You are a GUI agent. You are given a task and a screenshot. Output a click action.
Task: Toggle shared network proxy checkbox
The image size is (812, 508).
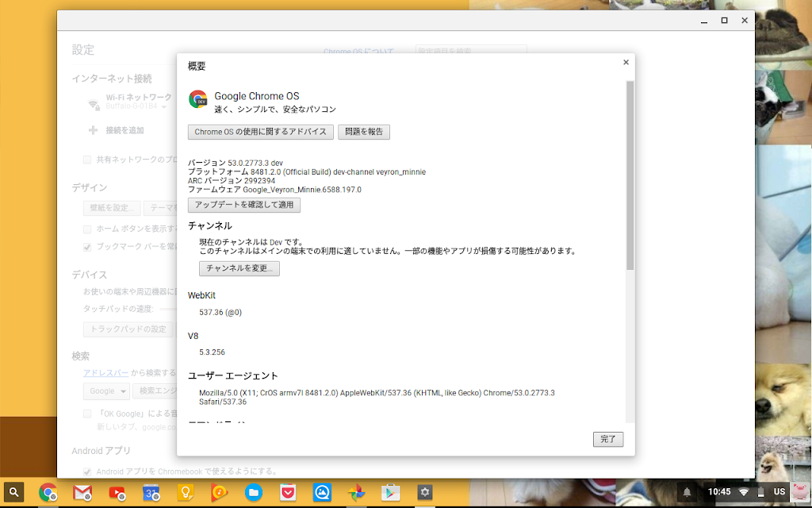pos(87,160)
